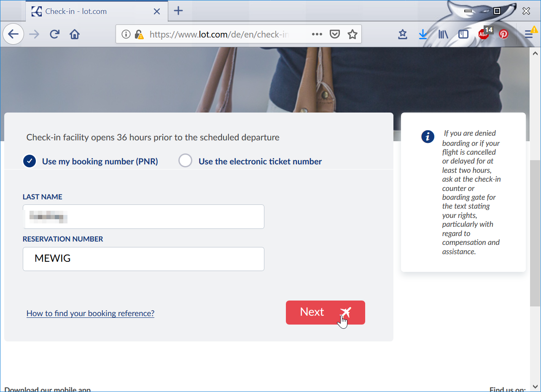
Task: Bookmark this page with star icon
Action: pyautogui.click(x=353, y=34)
